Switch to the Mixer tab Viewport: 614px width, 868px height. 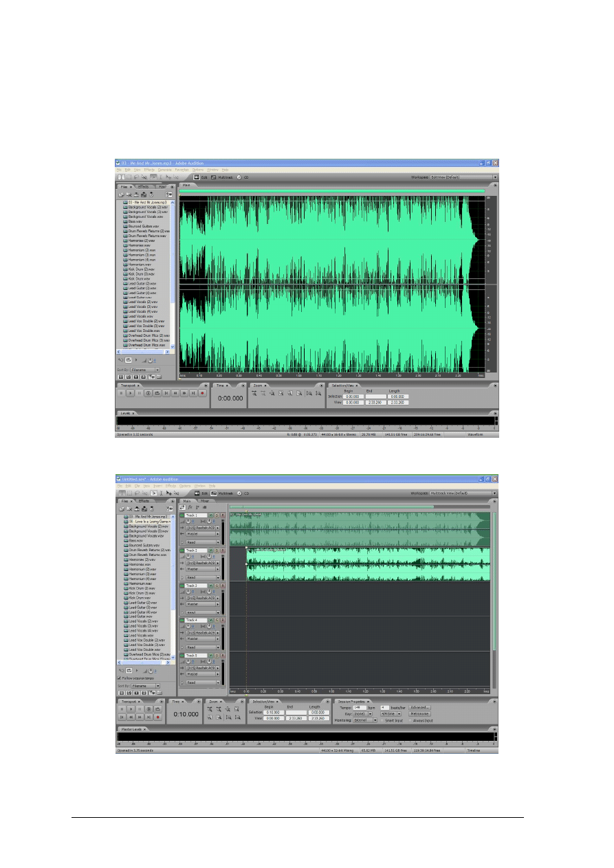tap(205, 501)
